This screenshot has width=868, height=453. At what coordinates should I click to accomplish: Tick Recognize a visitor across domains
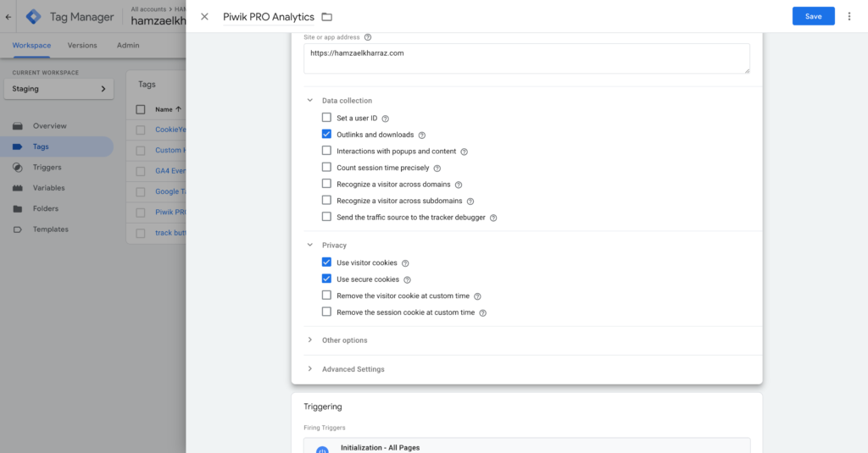click(326, 184)
